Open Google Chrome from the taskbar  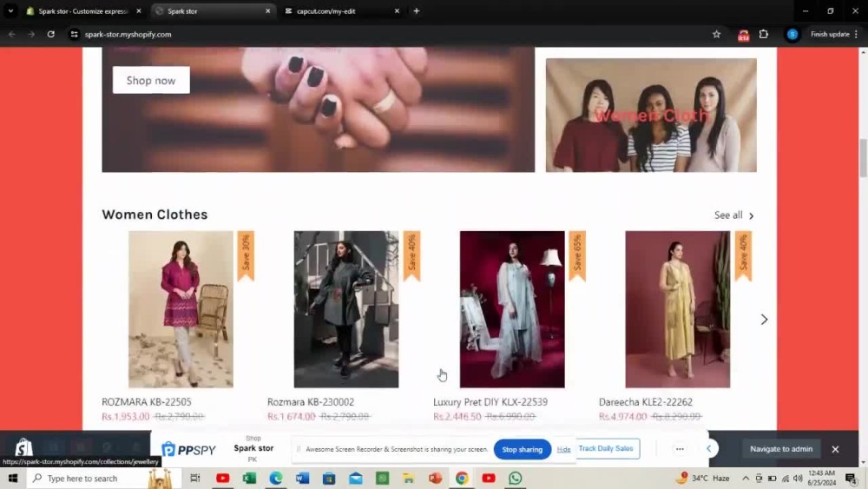point(462,478)
